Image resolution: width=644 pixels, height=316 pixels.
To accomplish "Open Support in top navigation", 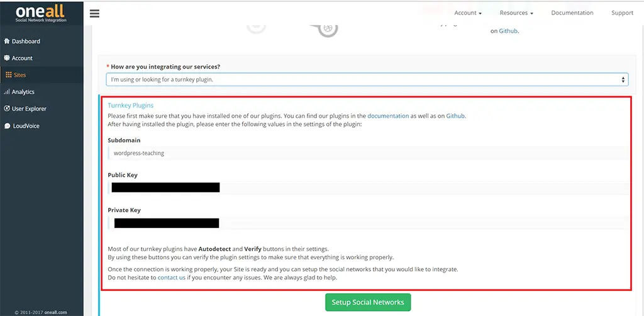I will pos(622,13).
